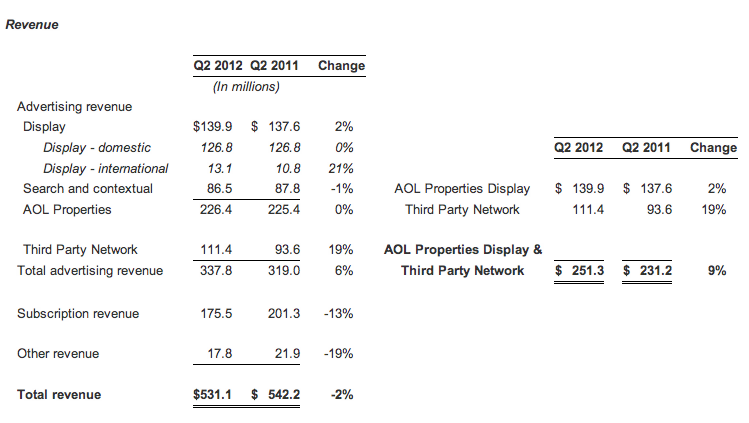Select the Display - domestic row label

(x=98, y=148)
